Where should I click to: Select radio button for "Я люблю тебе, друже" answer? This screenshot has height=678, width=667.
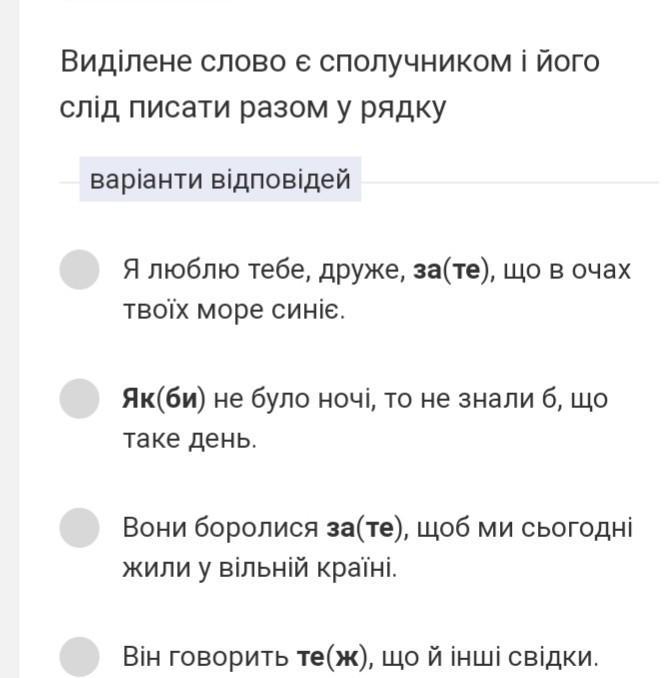(79, 269)
